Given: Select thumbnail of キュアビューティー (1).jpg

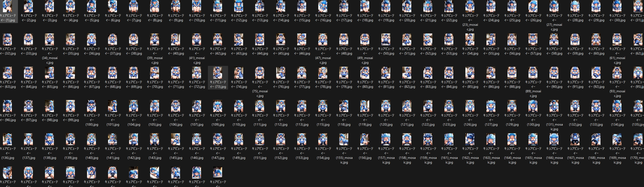Looking at the screenshot, I should pyautogui.click(x=7, y=6).
